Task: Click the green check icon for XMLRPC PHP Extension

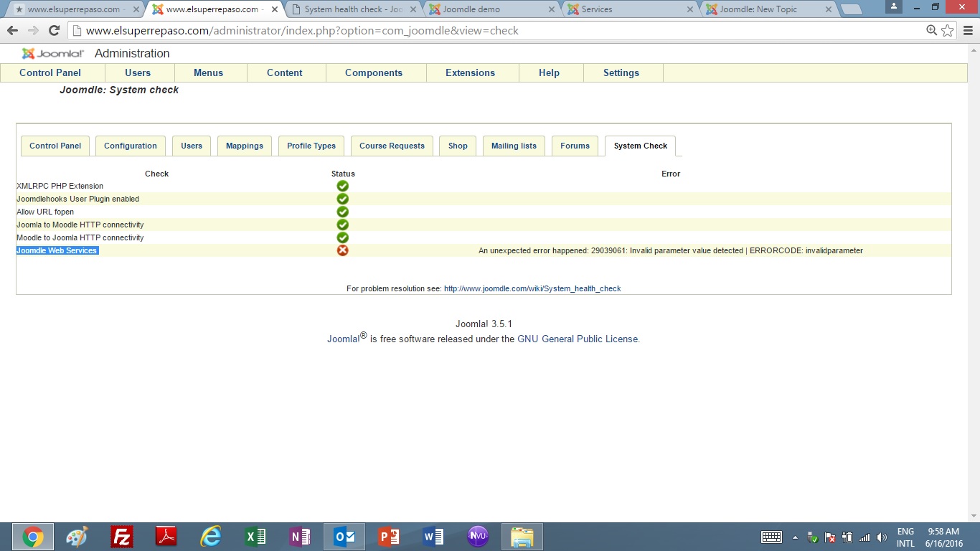Action: click(x=342, y=186)
